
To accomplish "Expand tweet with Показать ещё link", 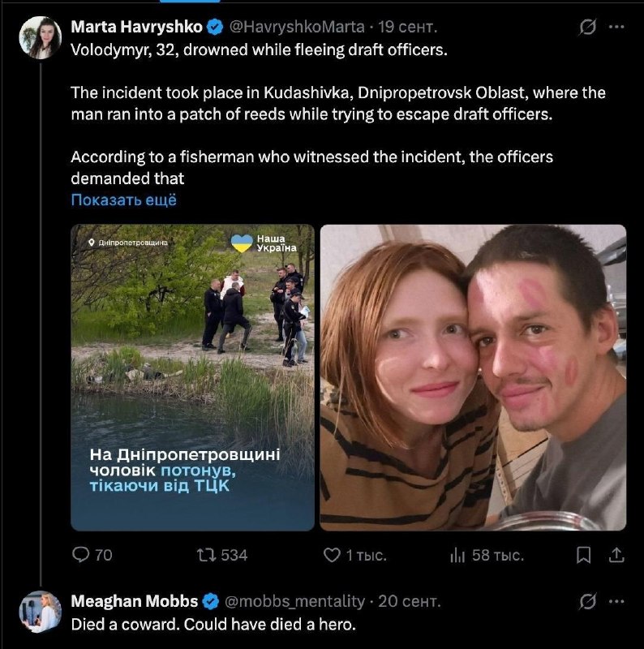I will tap(124, 200).
